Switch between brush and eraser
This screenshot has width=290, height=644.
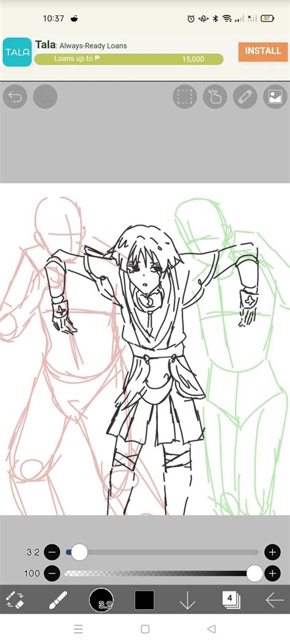[x=16, y=600]
